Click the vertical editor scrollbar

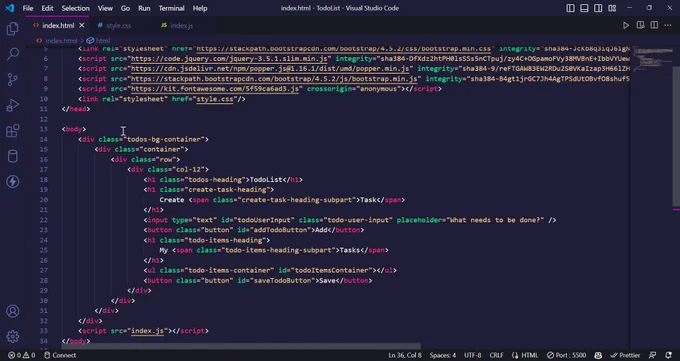(676, 137)
